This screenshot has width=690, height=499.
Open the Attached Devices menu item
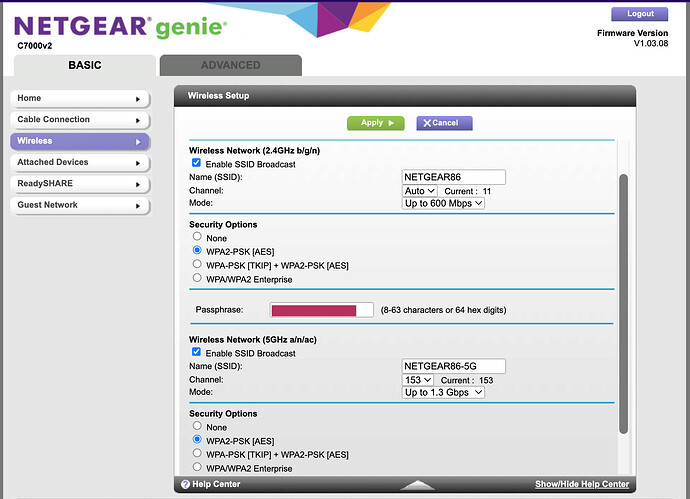tap(80, 162)
